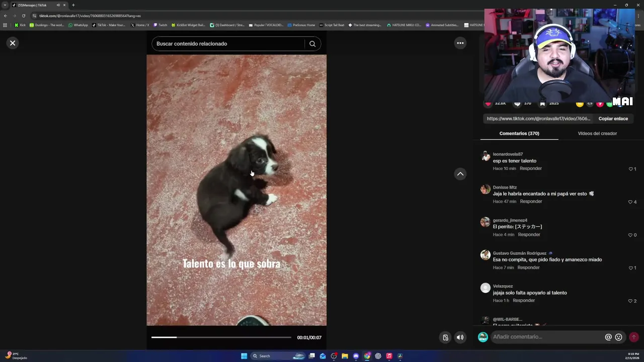Click the video progress bar
Image resolution: width=644 pixels, height=362 pixels.
tap(221, 337)
